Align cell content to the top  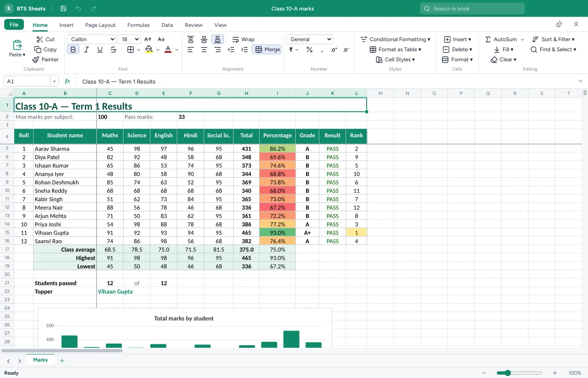191,39
